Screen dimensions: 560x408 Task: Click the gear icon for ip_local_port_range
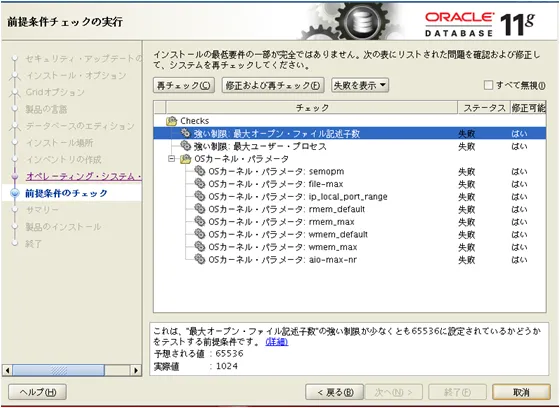point(200,196)
